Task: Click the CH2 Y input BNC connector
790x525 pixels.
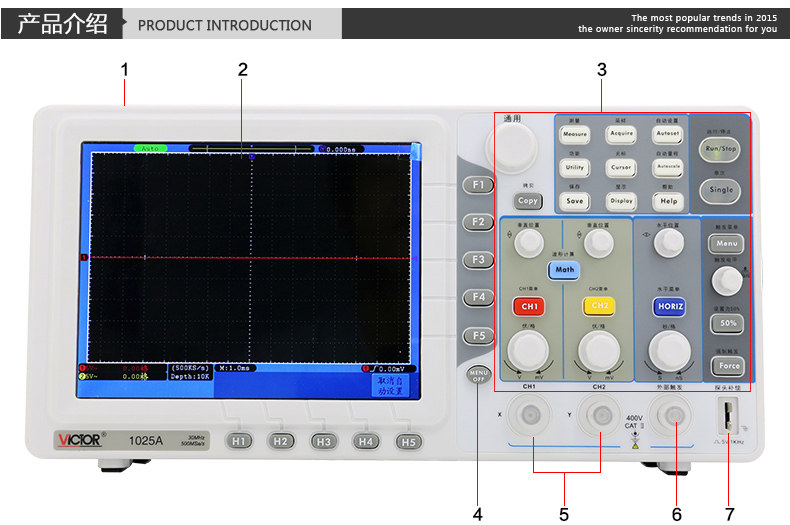Action: coord(600,416)
